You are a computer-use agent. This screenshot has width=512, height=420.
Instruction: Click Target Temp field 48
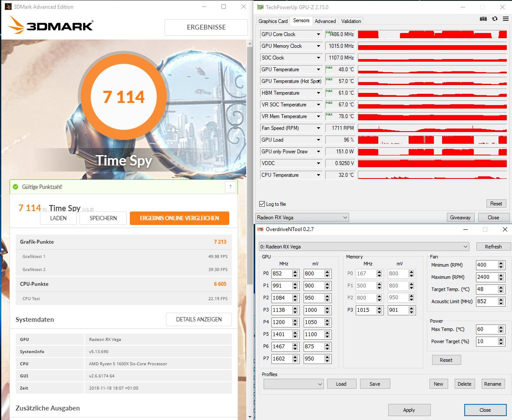487,289
